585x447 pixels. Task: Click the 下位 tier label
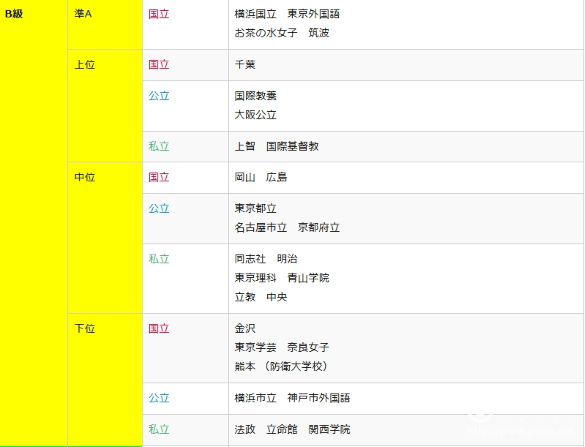(x=85, y=328)
